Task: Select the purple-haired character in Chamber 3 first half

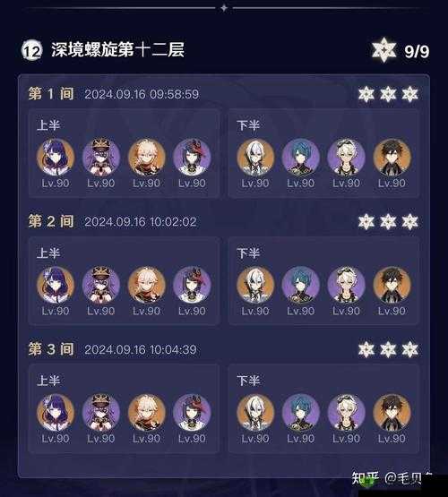Action: 56,413
